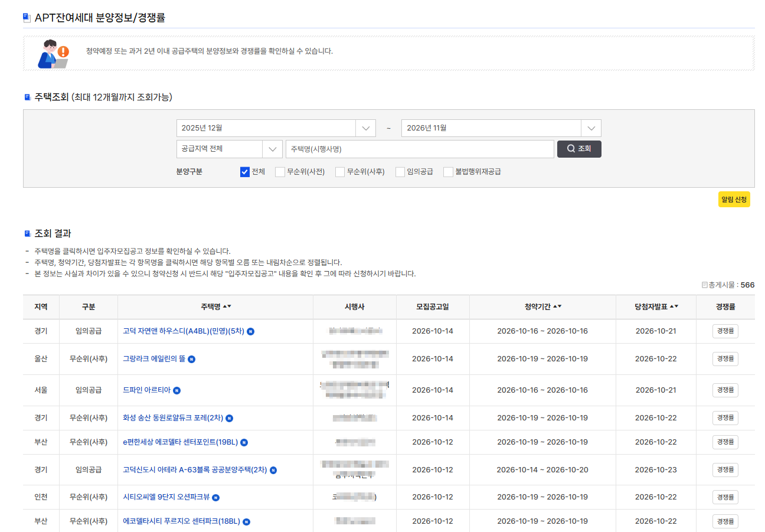Viewport: 765px width, 532px height.
Task: Tick the 무순위(사전) checkbox
Action: click(280, 172)
